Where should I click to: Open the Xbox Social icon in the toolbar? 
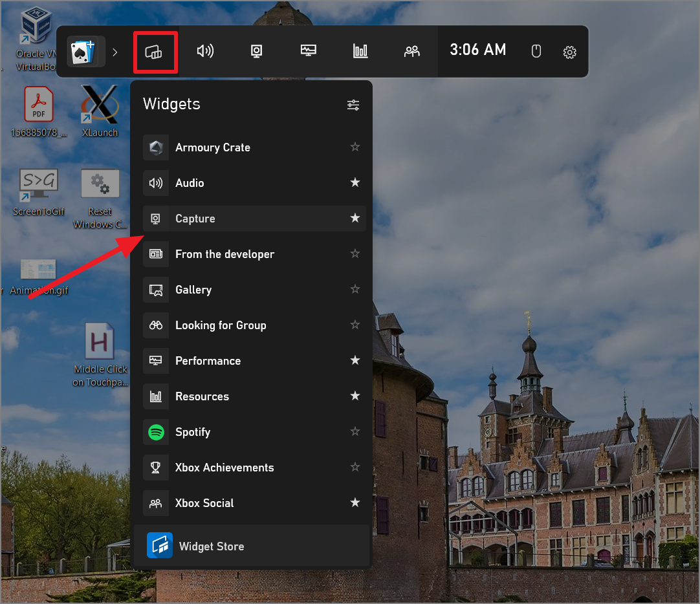[412, 50]
